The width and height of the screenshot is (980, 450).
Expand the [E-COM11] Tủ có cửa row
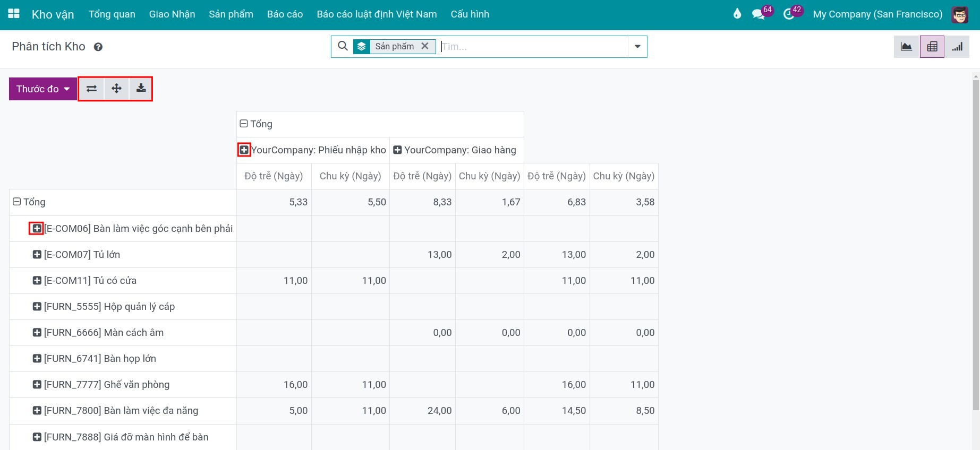tap(37, 280)
